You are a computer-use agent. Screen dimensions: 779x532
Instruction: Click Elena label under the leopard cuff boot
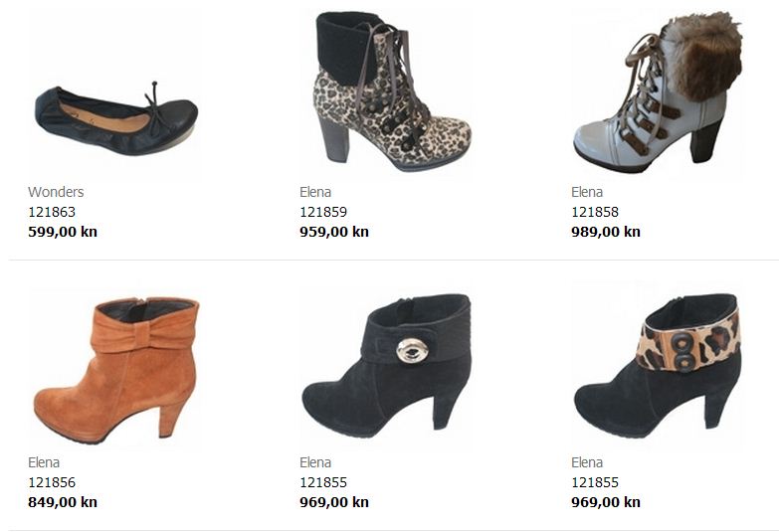pos(587,462)
